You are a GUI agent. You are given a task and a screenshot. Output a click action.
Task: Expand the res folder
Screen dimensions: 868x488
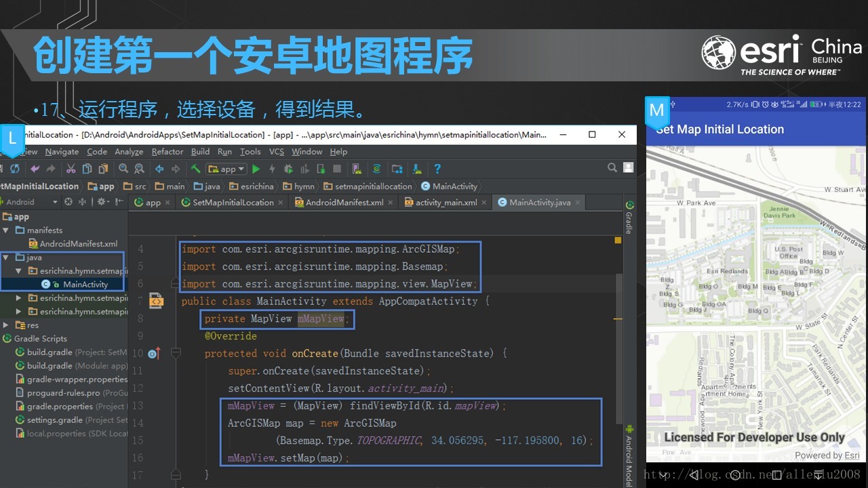6,325
